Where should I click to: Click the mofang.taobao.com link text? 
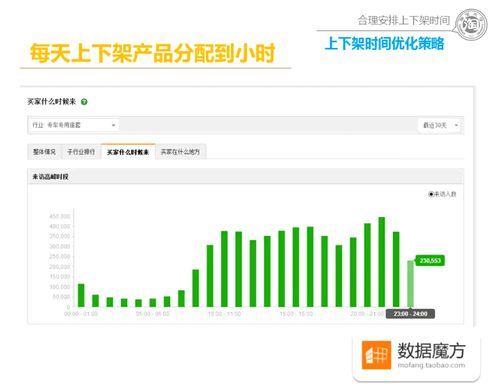click(431, 365)
